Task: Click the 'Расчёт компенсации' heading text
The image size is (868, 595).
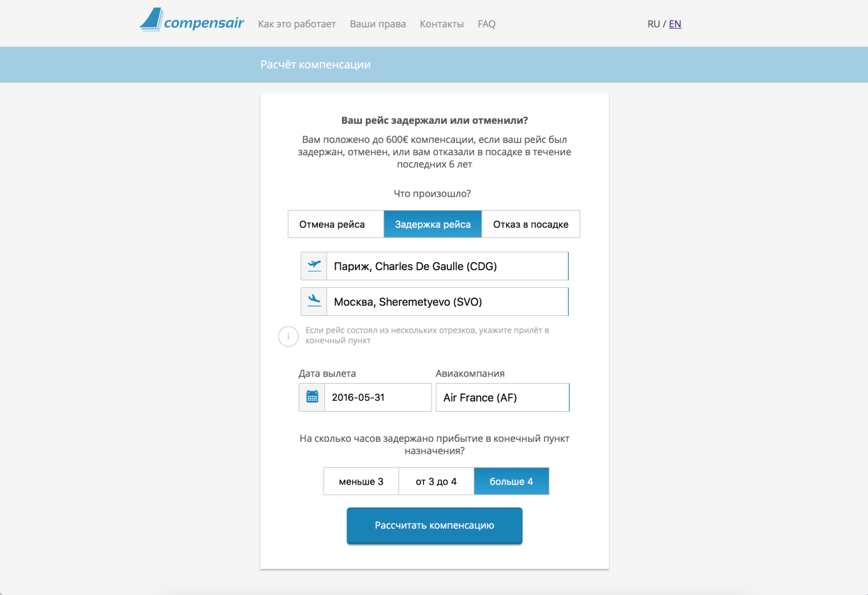Action: coord(315,64)
